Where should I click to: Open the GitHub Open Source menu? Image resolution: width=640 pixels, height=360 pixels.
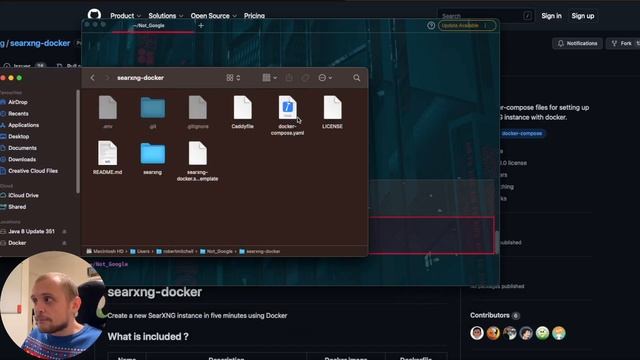(x=213, y=16)
